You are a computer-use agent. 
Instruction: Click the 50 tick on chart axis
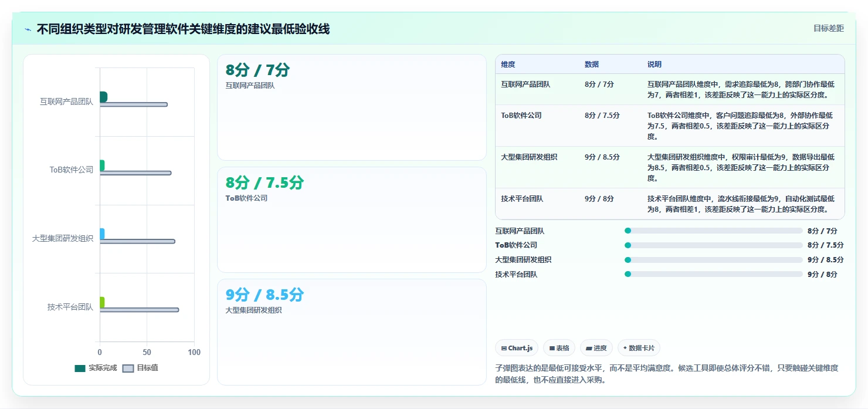click(x=147, y=353)
